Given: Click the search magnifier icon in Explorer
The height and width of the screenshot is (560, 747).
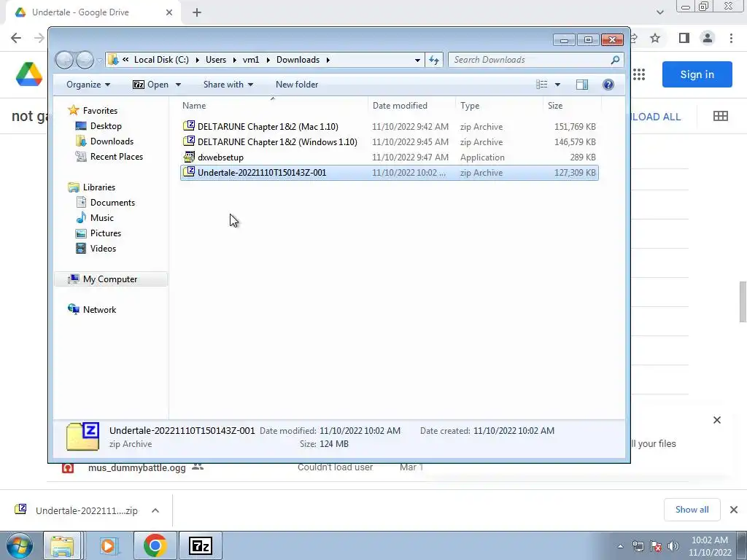Looking at the screenshot, I should 615,60.
